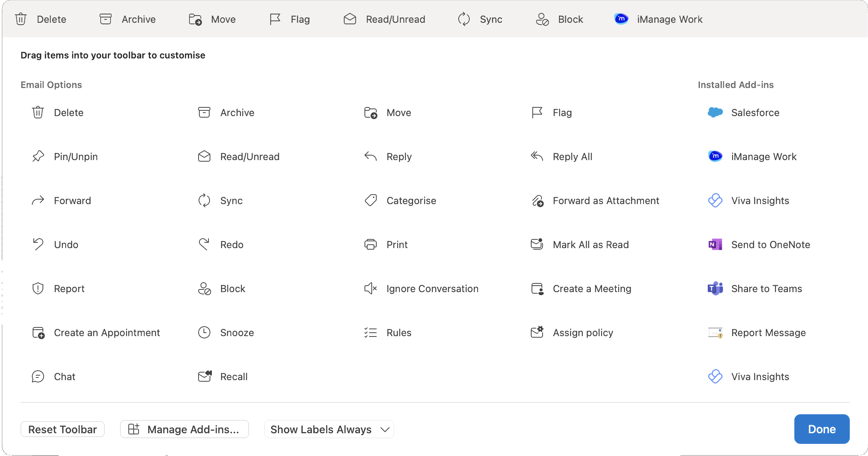Click the Done button

(x=822, y=429)
